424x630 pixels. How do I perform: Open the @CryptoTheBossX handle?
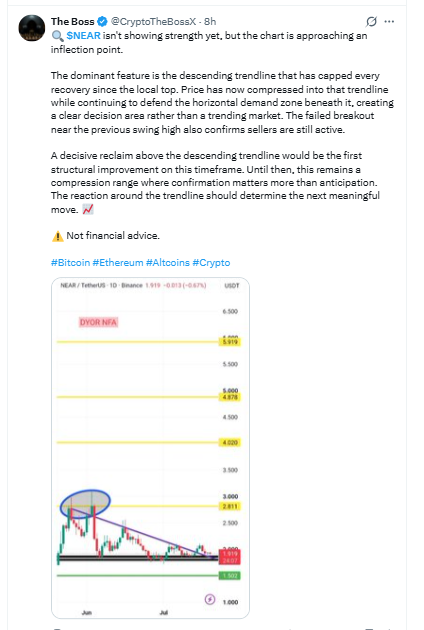coord(153,21)
